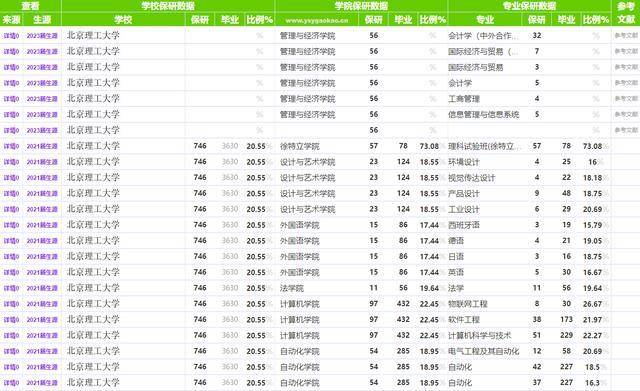Click the 学校 column header
Image resolution: width=640 pixels, height=391 pixels.
point(123,20)
